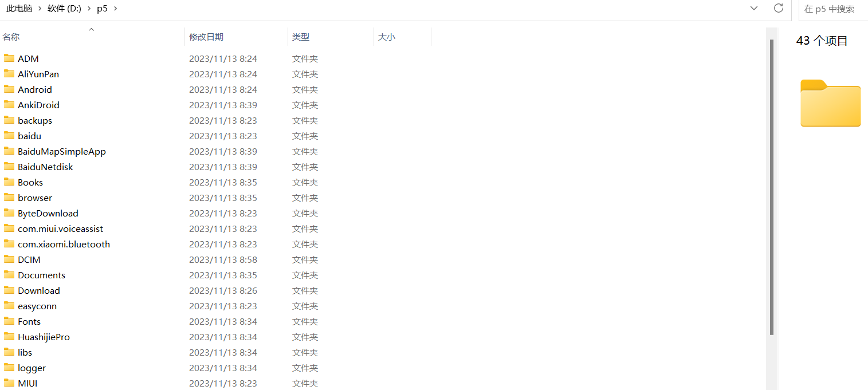The height and width of the screenshot is (390, 868).
Task: Select the folder name DCIM
Action: pyautogui.click(x=29, y=259)
